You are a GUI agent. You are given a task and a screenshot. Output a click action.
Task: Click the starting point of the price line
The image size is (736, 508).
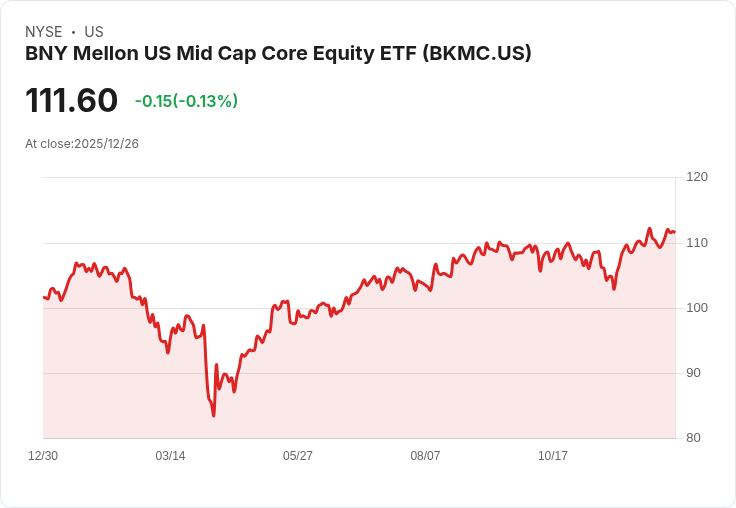tap(44, 297)
